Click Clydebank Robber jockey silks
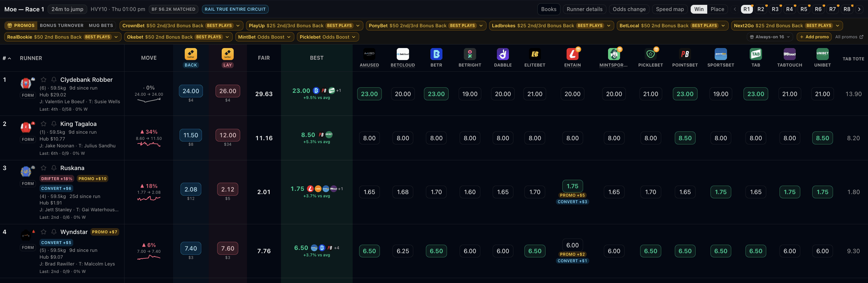 26,83
